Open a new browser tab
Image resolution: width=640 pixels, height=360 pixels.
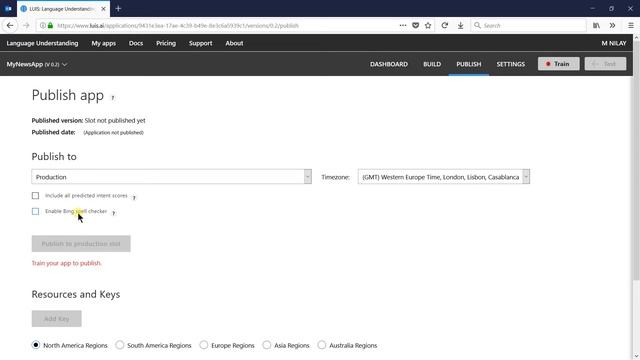click(x=118, y=8)
